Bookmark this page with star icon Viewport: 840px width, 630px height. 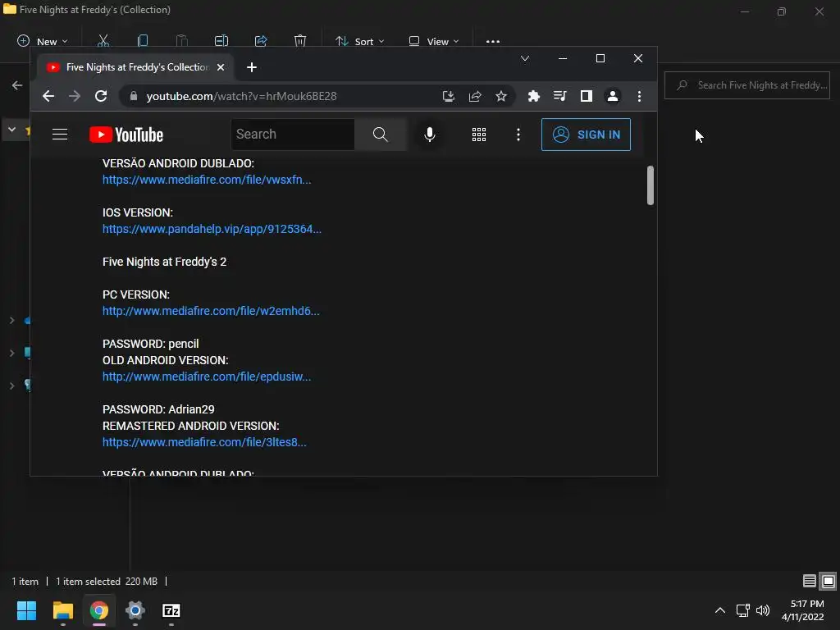tap(501, 96)
